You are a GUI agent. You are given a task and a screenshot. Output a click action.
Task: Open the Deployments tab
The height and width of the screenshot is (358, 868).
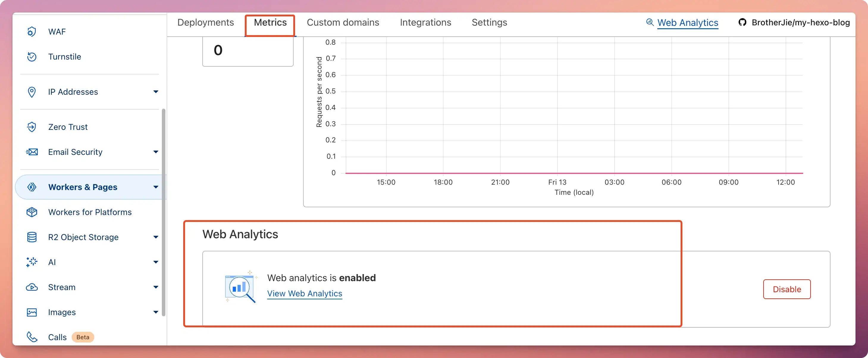tap(206, 22)
